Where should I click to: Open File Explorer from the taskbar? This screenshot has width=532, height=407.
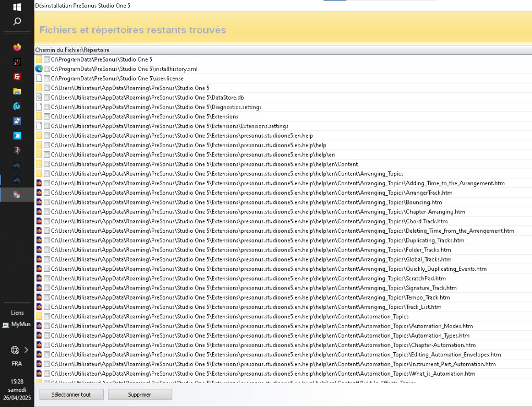click(17, 91)
